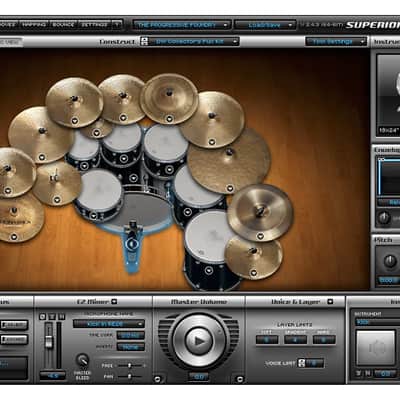
Task: Click the Master Bleed knob
Action: pyautogui.click(x=82, y=360)
